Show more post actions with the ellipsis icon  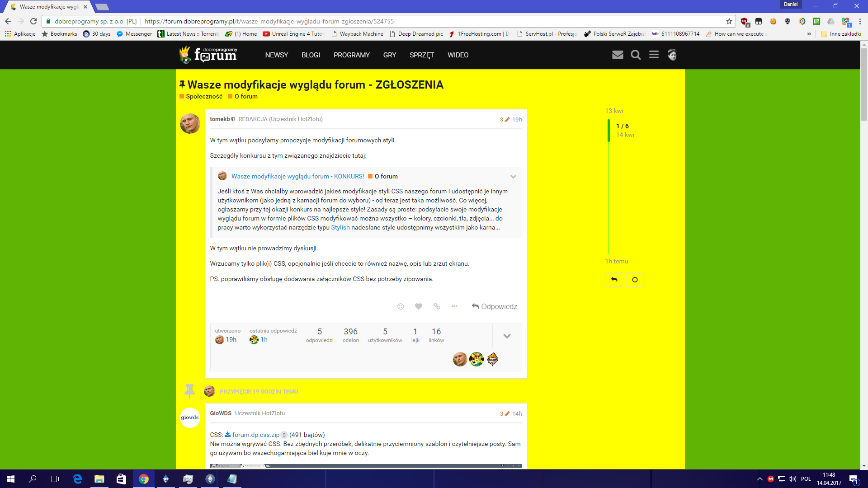pyautogui.click(x=454, y=306)
